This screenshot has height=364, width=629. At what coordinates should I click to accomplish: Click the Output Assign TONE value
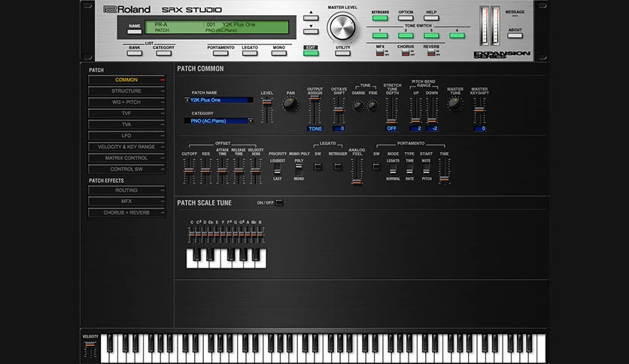[315, 129]
